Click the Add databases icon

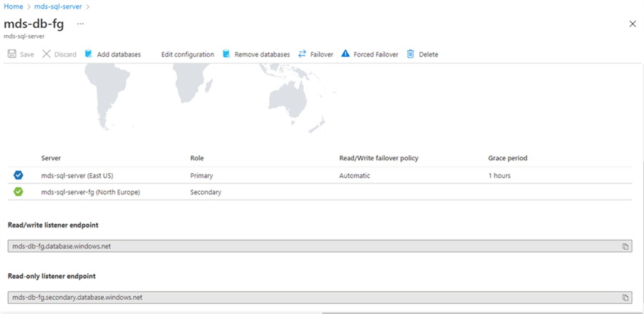(x=88, y=54)
